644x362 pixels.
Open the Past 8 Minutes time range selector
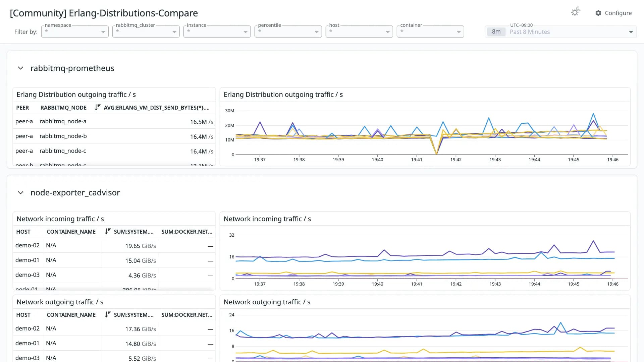(x=560, y=32)
